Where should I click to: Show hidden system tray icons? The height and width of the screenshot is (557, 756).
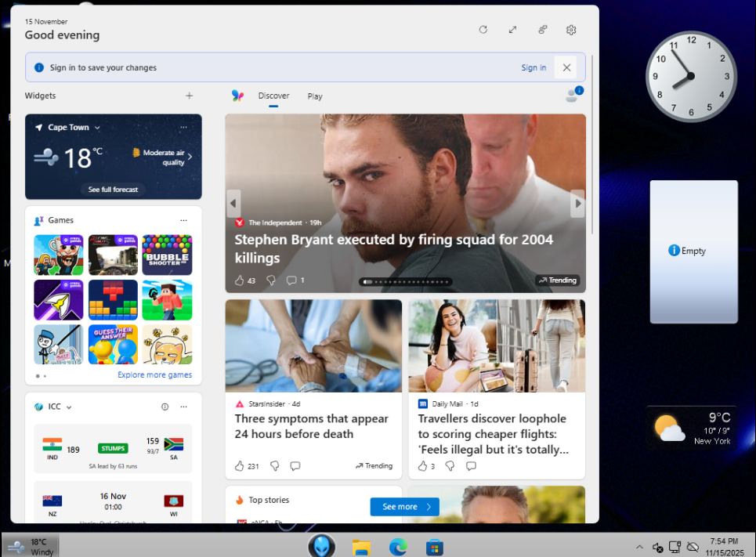[x=639, y=547]
